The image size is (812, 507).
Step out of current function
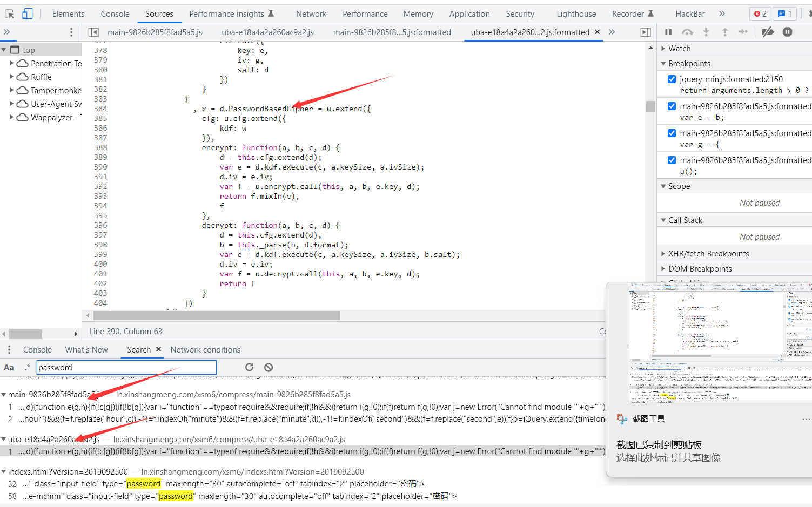[725, 32]
